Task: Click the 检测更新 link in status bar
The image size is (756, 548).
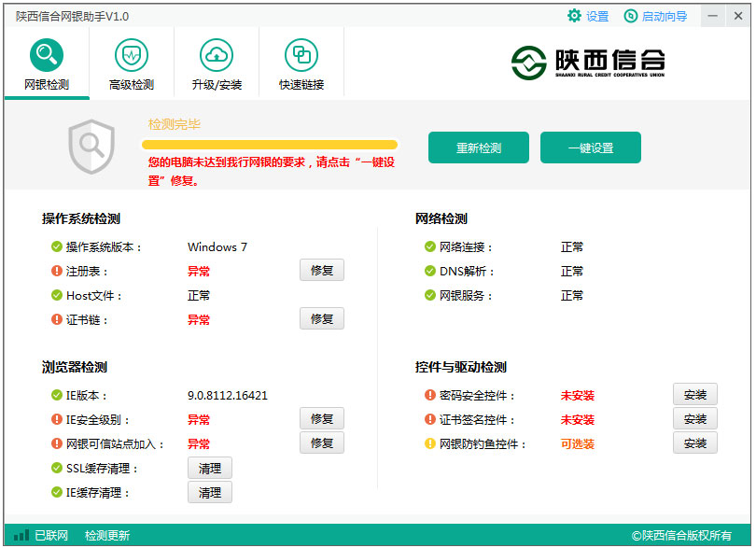Action: click(107, 536)
